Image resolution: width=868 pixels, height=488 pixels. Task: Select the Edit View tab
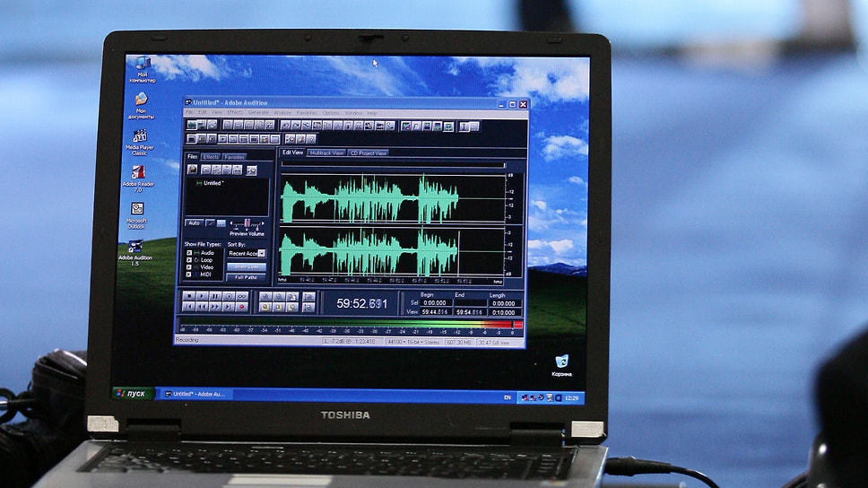point(293,152)
